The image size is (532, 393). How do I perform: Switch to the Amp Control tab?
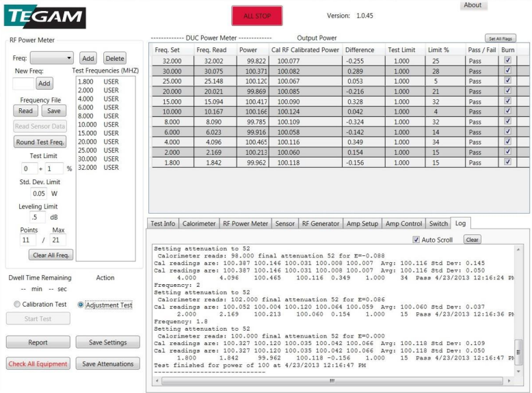[403, 223]
